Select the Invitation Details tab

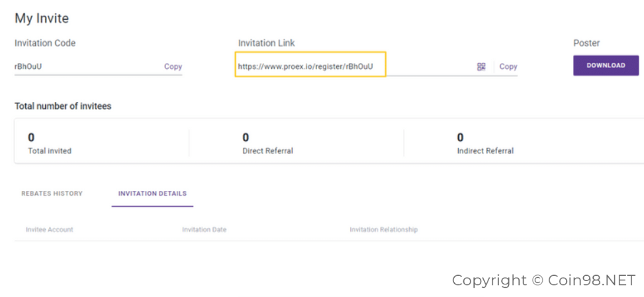[x=152, y=194]
